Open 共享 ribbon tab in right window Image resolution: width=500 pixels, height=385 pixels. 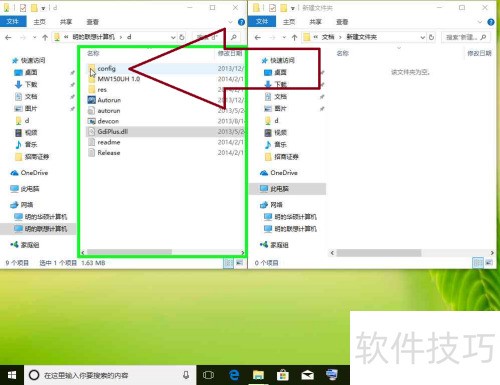pos(315,22)
